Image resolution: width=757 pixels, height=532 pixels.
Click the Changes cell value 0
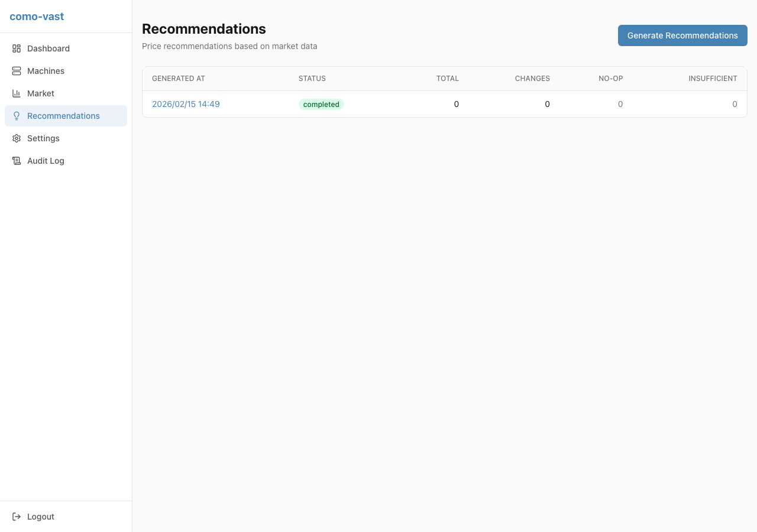[547, 104]
